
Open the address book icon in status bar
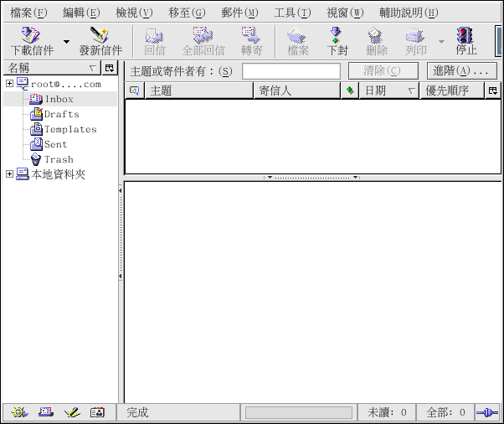click(98, 412)
